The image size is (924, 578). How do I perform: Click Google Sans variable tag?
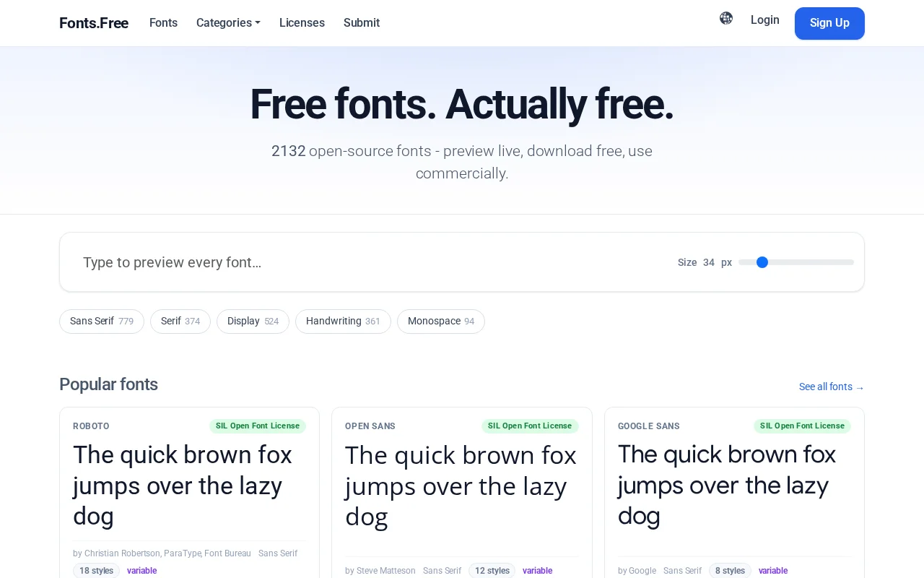pyautogui.click(x=773, y=571)
